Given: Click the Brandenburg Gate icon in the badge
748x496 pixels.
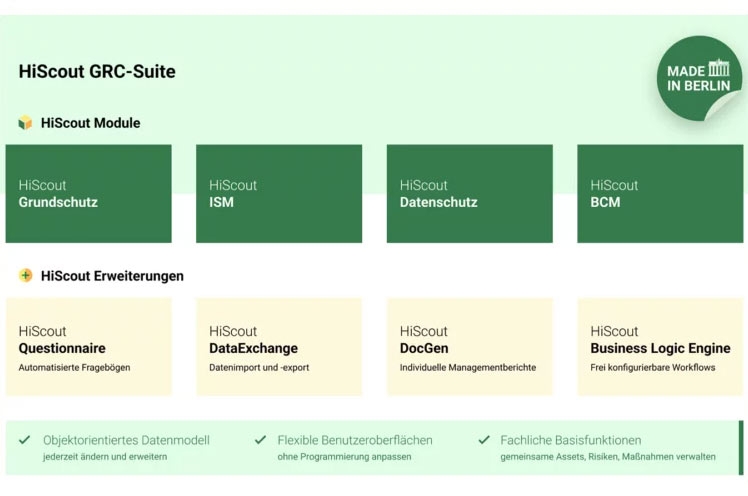Looking at the screenshot, I should click(x=718, y=69).
